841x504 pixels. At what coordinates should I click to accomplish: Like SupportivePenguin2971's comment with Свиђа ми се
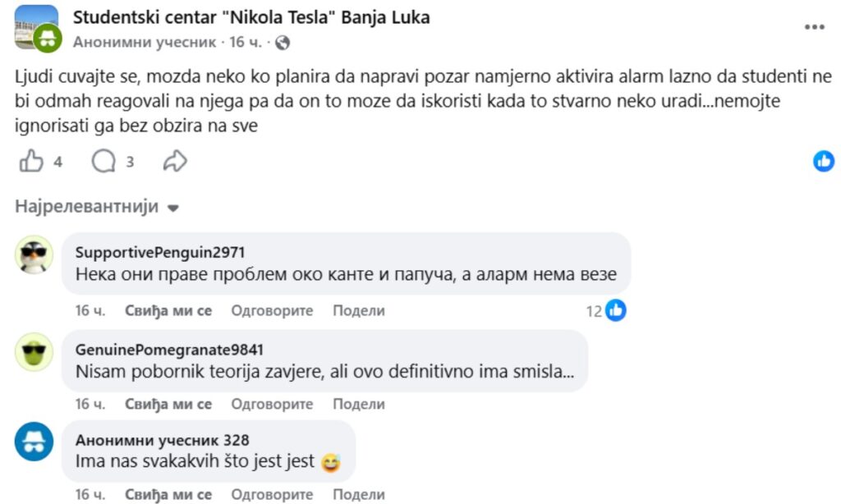pyautogui.click(x=168, y=311)
